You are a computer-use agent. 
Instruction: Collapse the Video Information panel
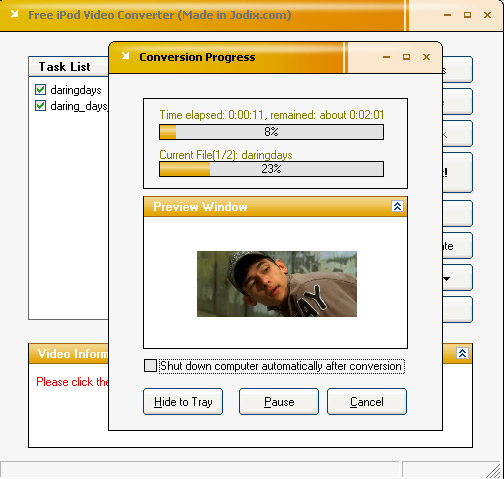462,353
